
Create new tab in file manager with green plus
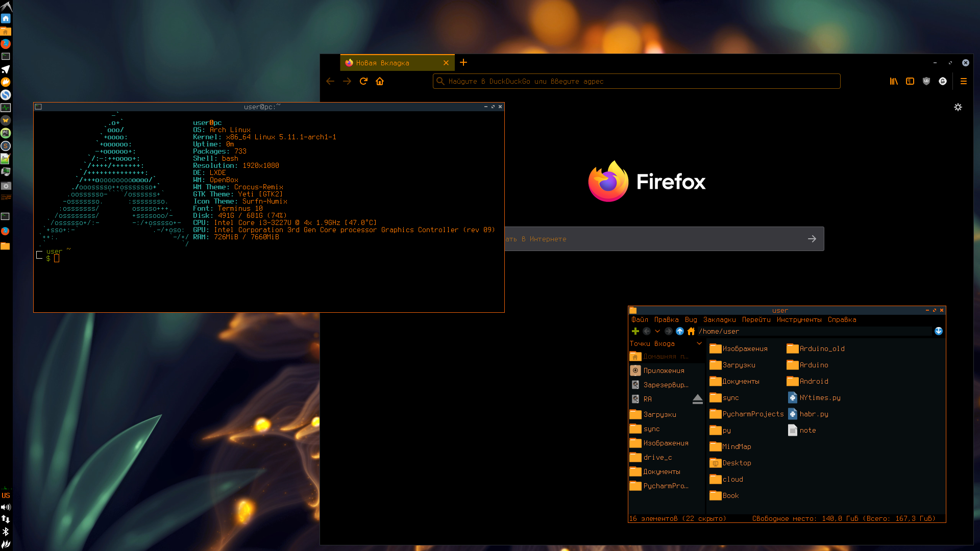click(635, 331)
